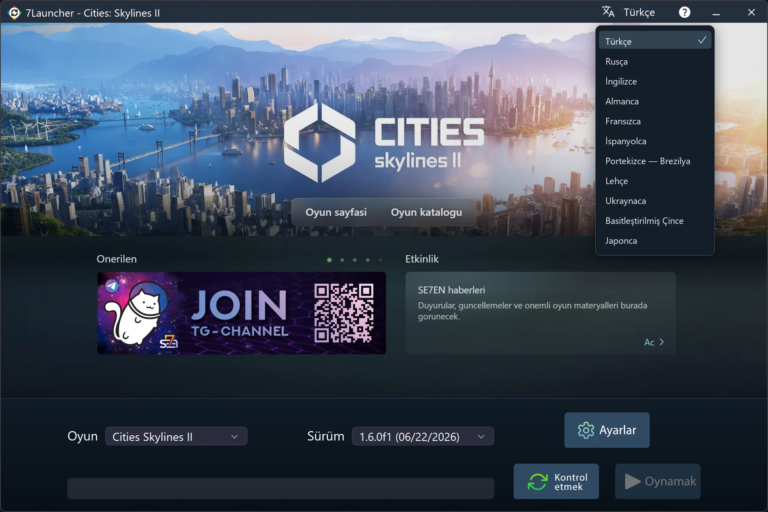This screenshot has height=512, width=768.
Task: Select Fransızca language option
Action: (655, 121)
